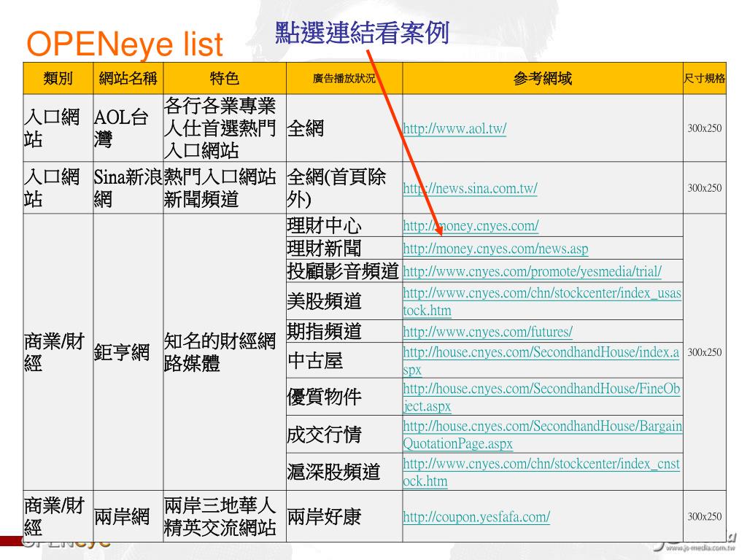Open the index_usastock.htm stockcenter link

(542, 301)
